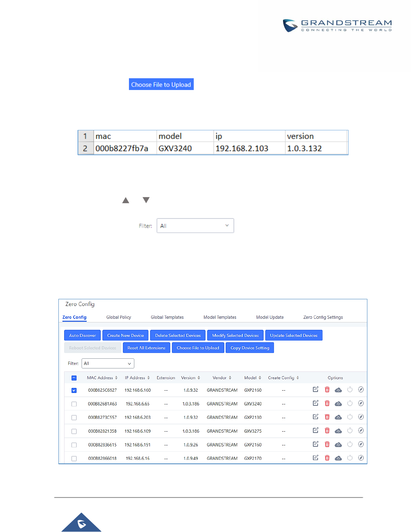Open the Global Policy tab
The height and width of the screenshot is (532, 411).
click(x=119, y=317)
